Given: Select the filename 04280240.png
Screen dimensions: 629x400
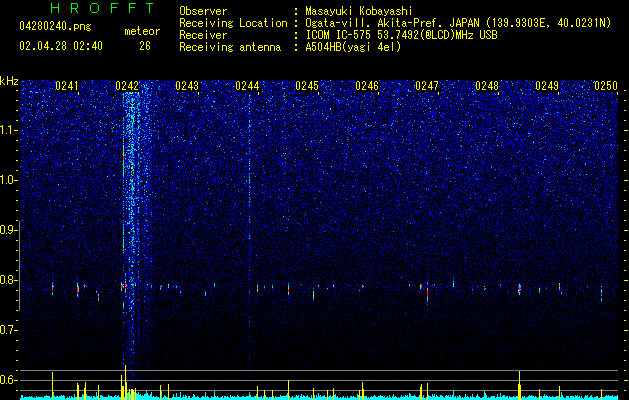Looking at the screenshot, I should (x=55, y=27).
